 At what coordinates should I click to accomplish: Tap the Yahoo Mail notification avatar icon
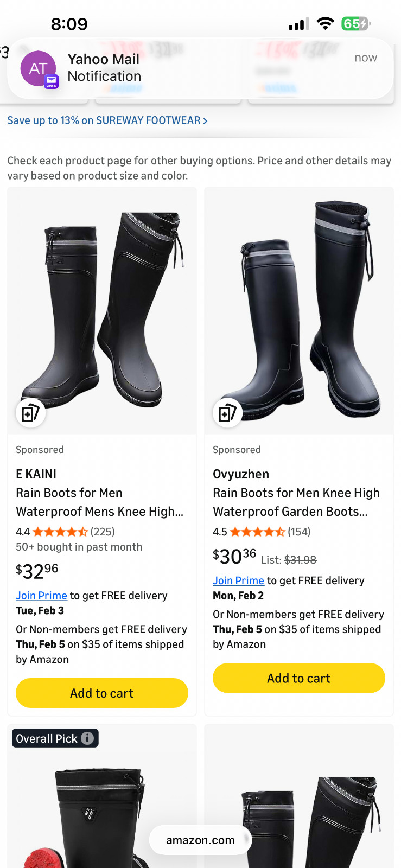coord(38,69)
